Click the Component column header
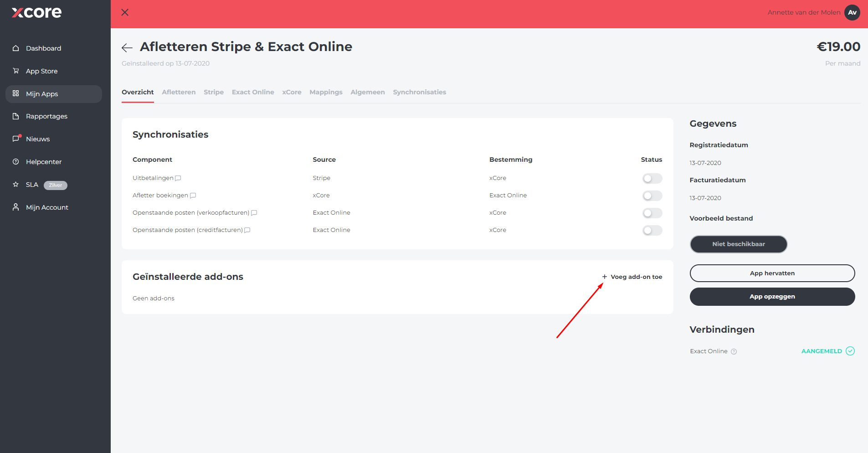868x453 pixels. click(152, 160)
